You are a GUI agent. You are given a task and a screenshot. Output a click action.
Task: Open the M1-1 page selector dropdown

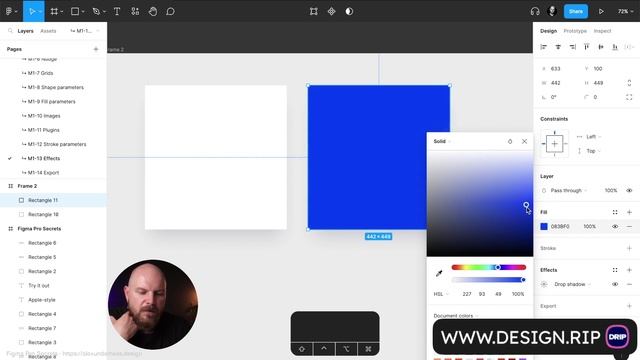(x=84, y=31)
